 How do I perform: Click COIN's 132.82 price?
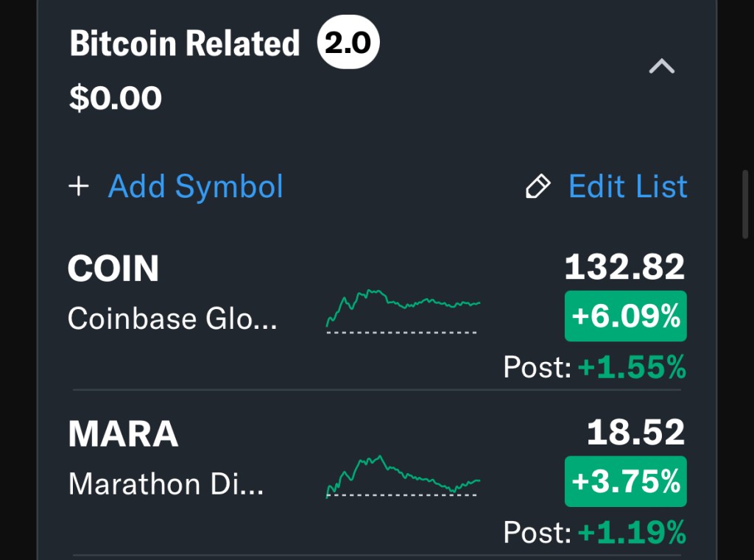click(624, 267)
